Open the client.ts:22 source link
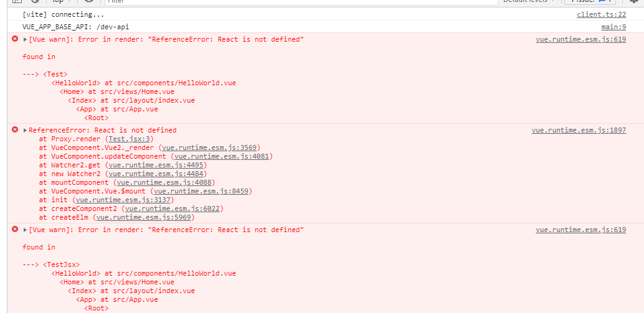Screen dimensions: 644x313 601,14
